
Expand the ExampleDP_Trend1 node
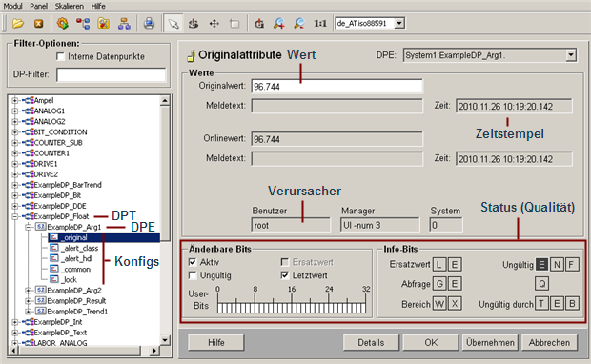tap(28, 312)
